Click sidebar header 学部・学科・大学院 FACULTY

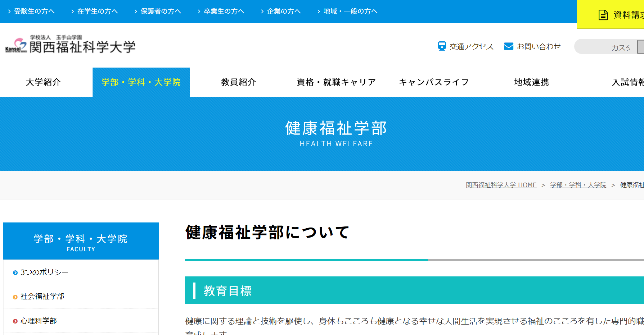point(81,241)
